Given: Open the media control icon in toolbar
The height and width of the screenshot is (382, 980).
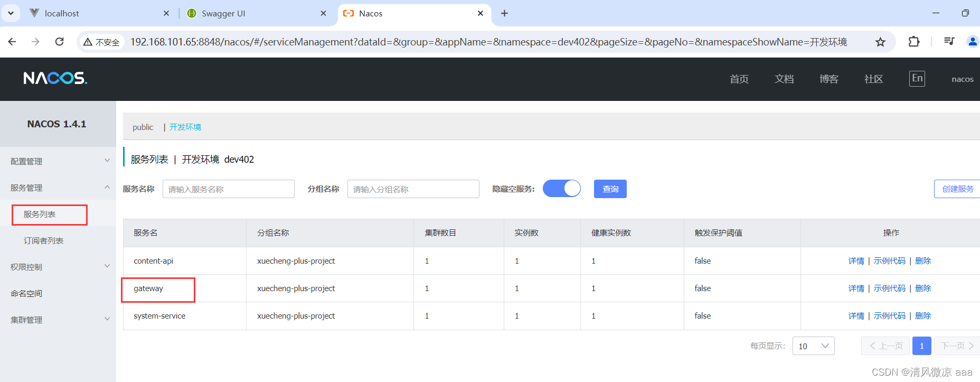Looking at the screenshot, I should [949, 41].
